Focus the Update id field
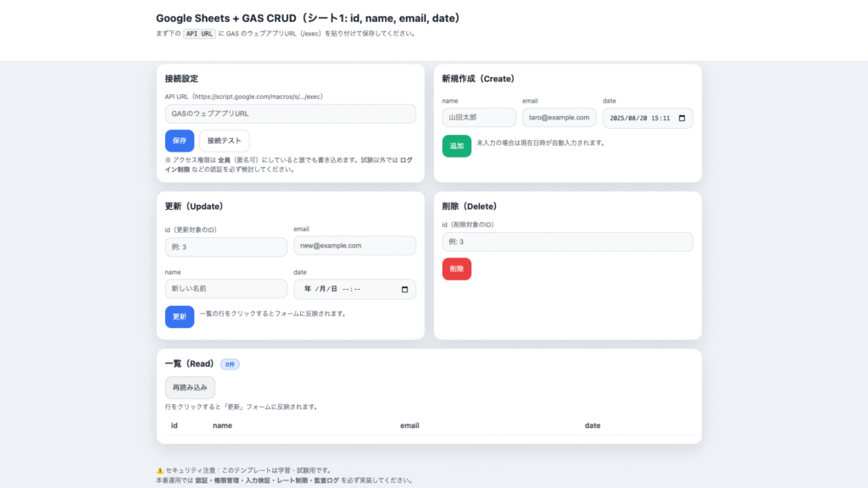Screen dimensions: 868x488 [225, 247]
